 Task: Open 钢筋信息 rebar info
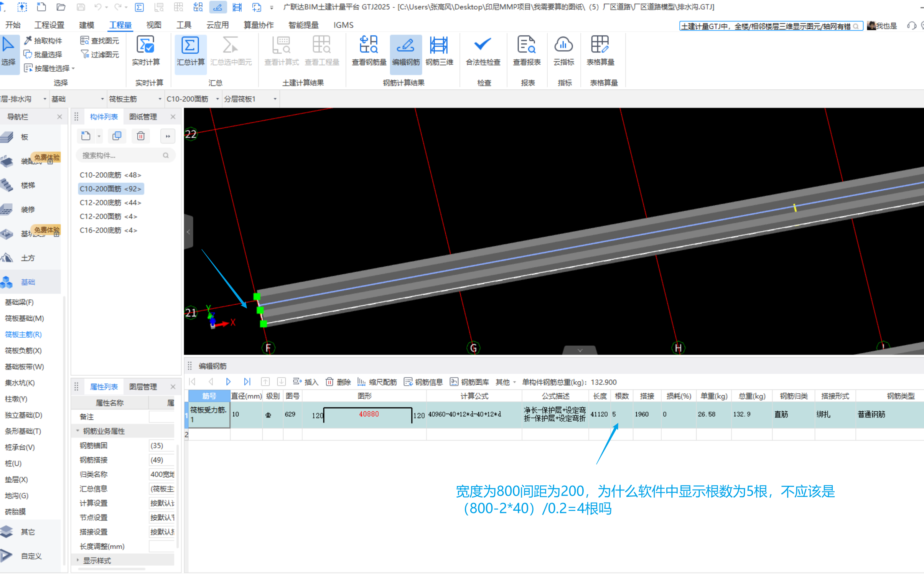click(x=423, y=382)
